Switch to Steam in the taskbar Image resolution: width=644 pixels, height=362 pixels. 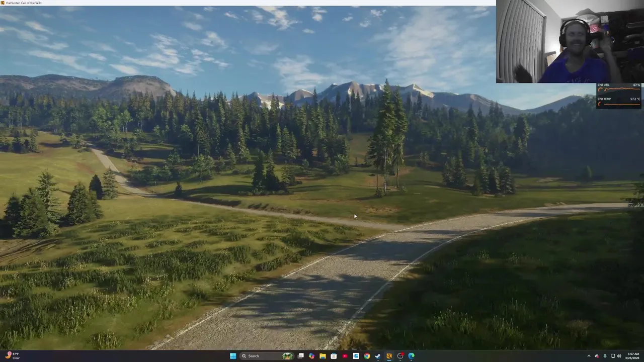tap(378, 356)
